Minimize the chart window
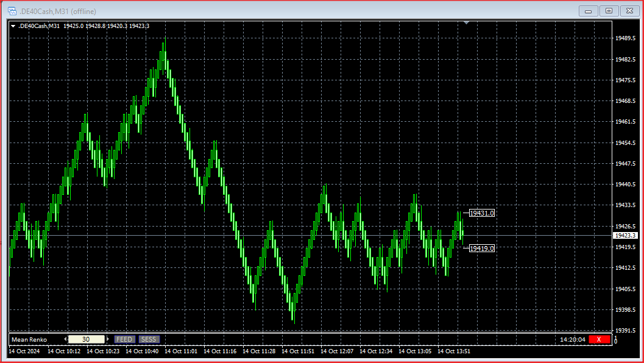The height and width of the screenshot is (363, 644). [x=588, y=11]
